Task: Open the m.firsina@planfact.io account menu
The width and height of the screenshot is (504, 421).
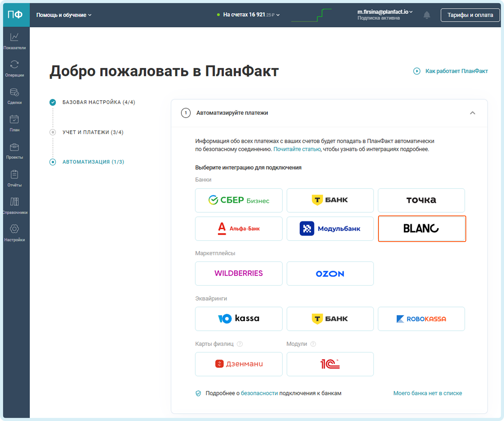Action: pos(385,12)
